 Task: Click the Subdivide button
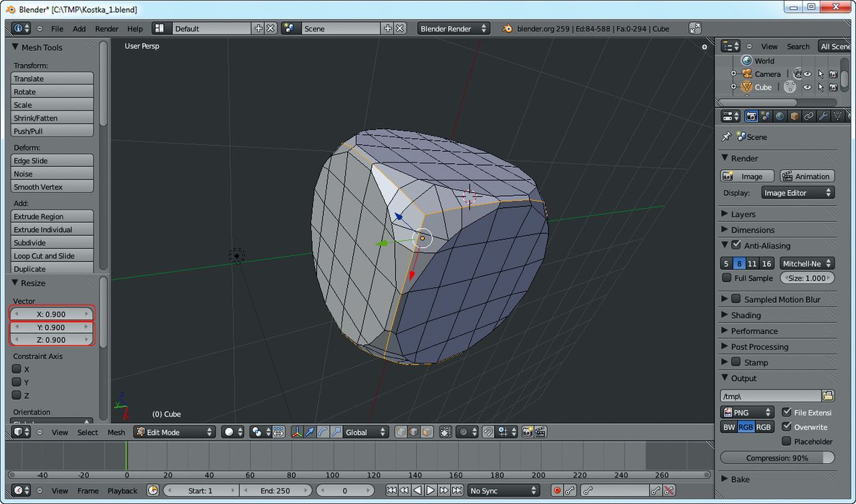pyautogui.click(x=52, y=243)
